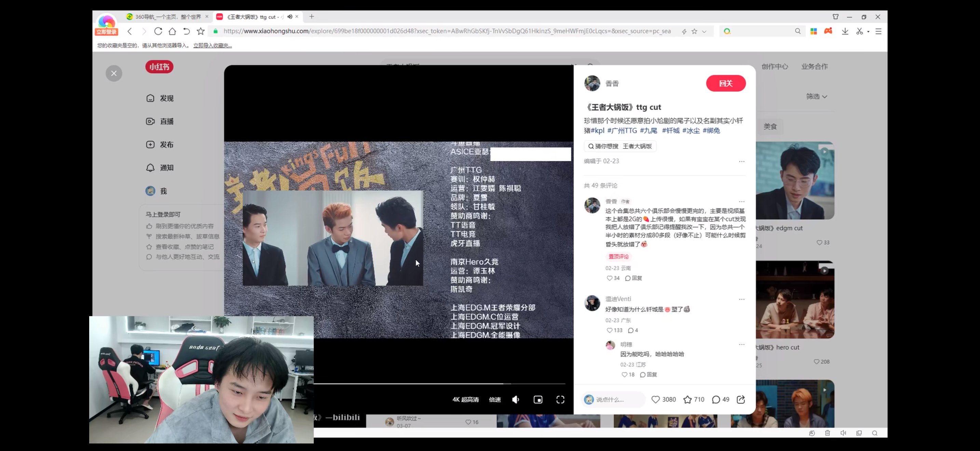Open 创作中心 top menu
The image size is (980, 451).
tap(775, 67)
